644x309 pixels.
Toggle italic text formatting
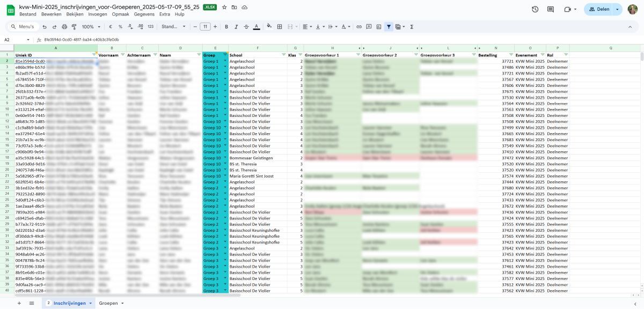[237, 27]
